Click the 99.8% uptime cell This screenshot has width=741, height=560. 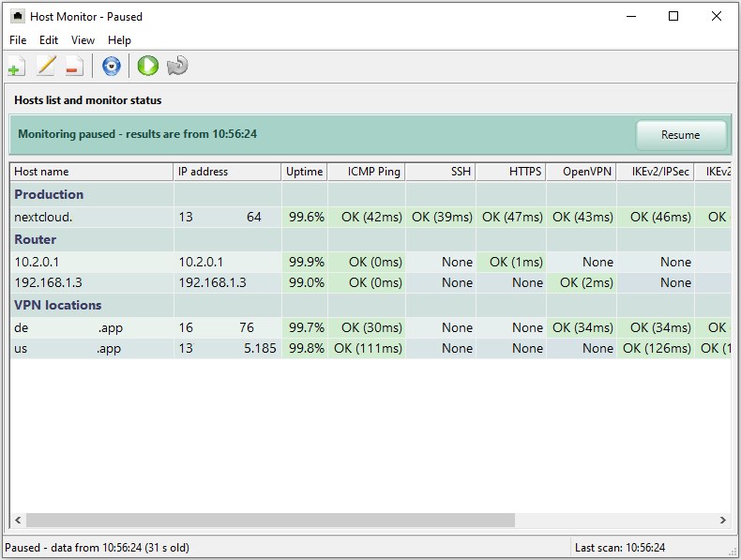point(305,348)
